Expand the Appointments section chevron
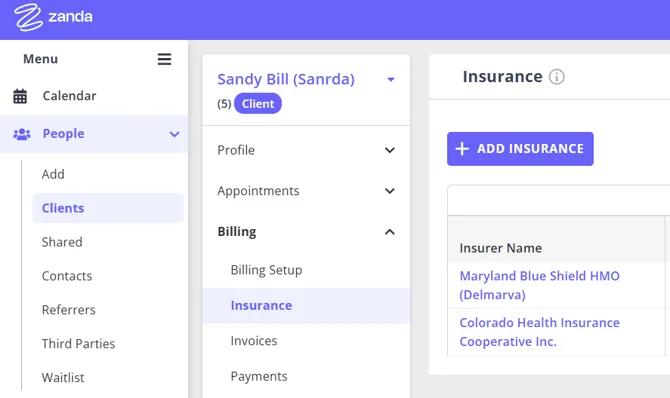The image size is (670, 398). tap(390, 191)
